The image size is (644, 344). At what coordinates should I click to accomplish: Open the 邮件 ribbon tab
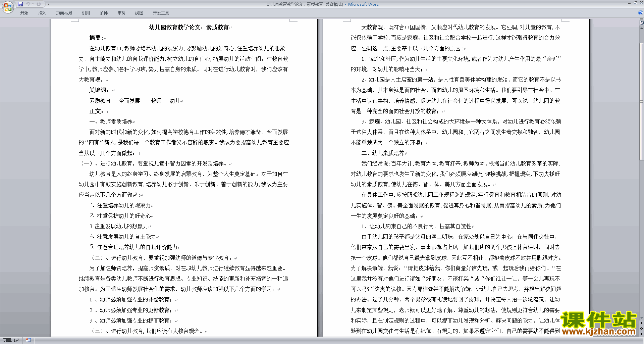(x=104, y=13)
